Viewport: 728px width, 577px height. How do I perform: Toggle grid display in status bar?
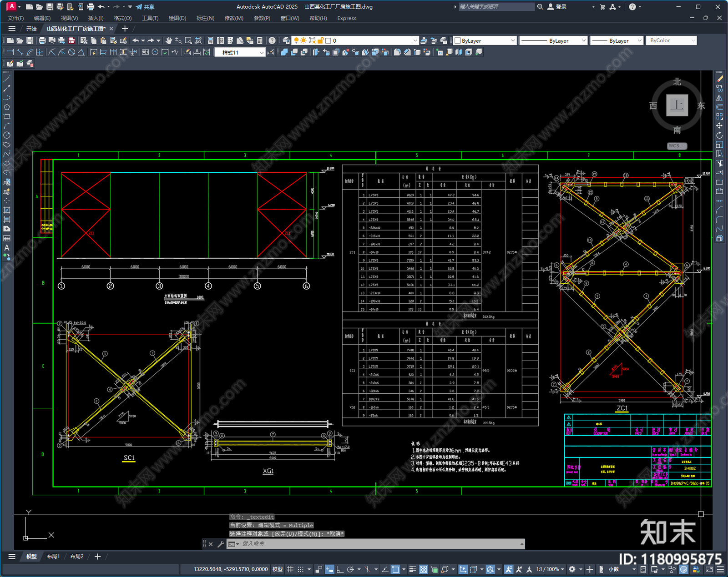pyautogui.click(x=290, y=569)
